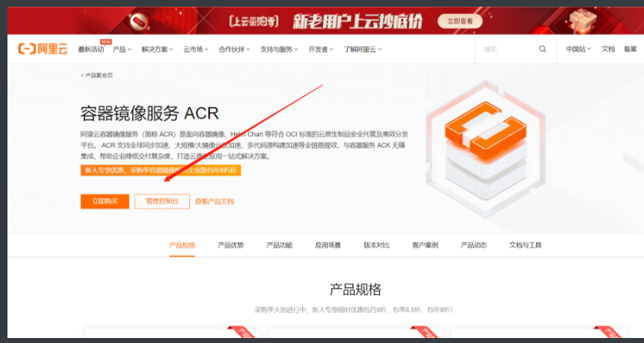Screen dimensions: 644x343
Task: Click the 容器镜像服务 ACR heading
Action: click(149, 114)
